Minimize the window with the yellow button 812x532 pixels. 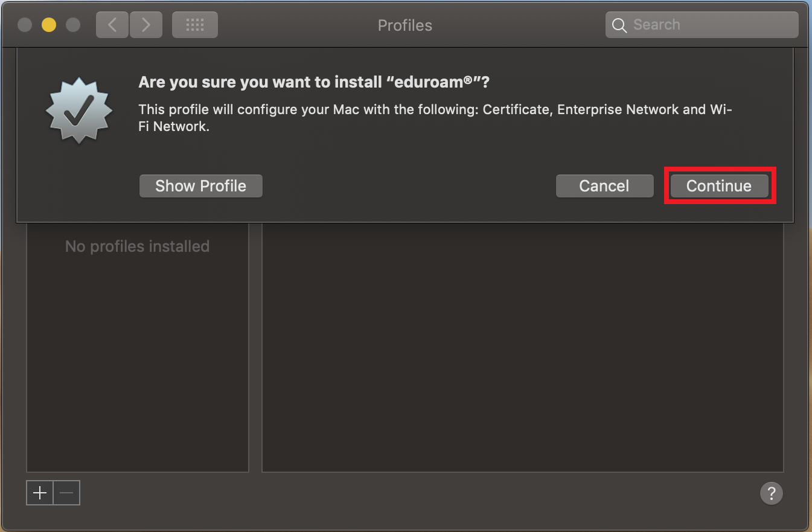(x=49, y=25)
